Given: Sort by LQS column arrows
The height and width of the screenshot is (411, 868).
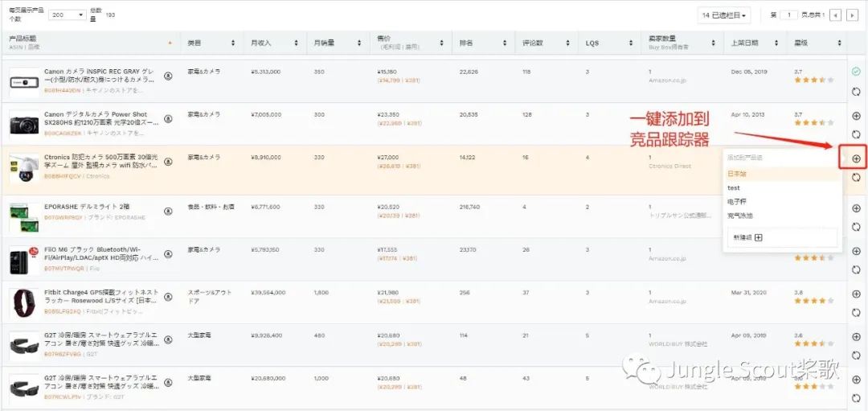Looking at the screenshot, I should click(x=631, y=43).
